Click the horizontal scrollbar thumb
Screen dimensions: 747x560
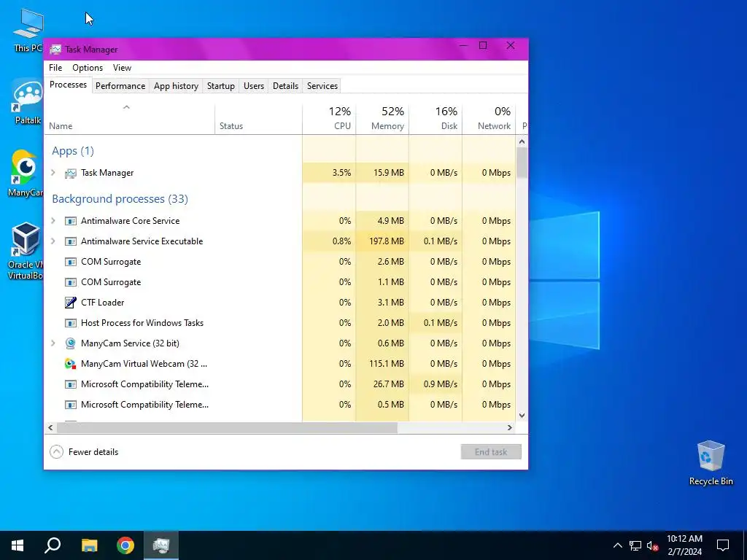pos(227,427)
